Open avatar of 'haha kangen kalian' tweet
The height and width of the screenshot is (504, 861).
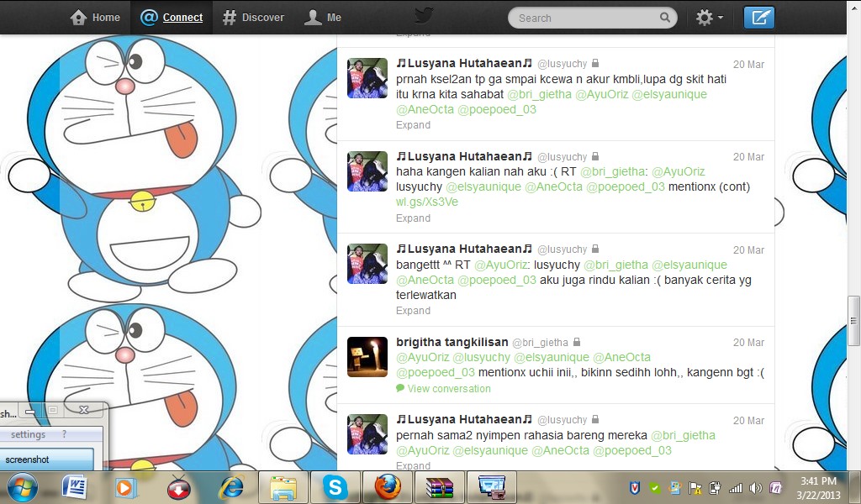coord(367,171)
